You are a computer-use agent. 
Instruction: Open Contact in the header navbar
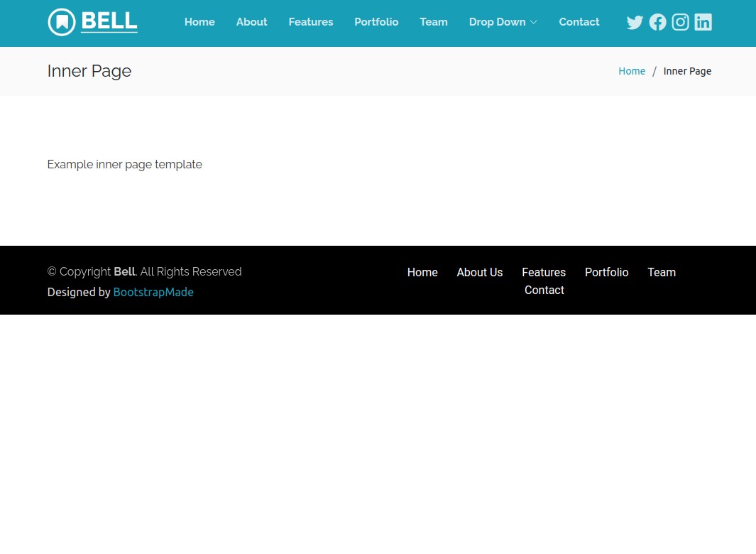click(x=579, y=22)
